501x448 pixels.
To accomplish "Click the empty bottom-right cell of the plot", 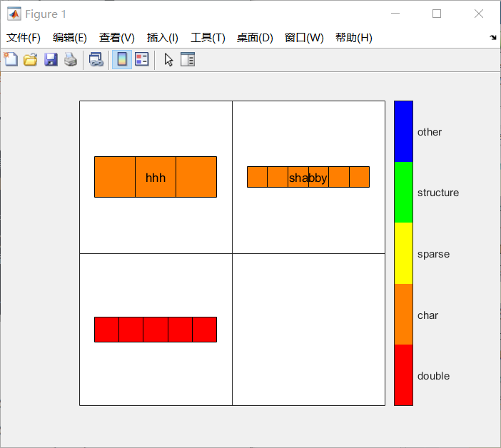I will (308, 330).
